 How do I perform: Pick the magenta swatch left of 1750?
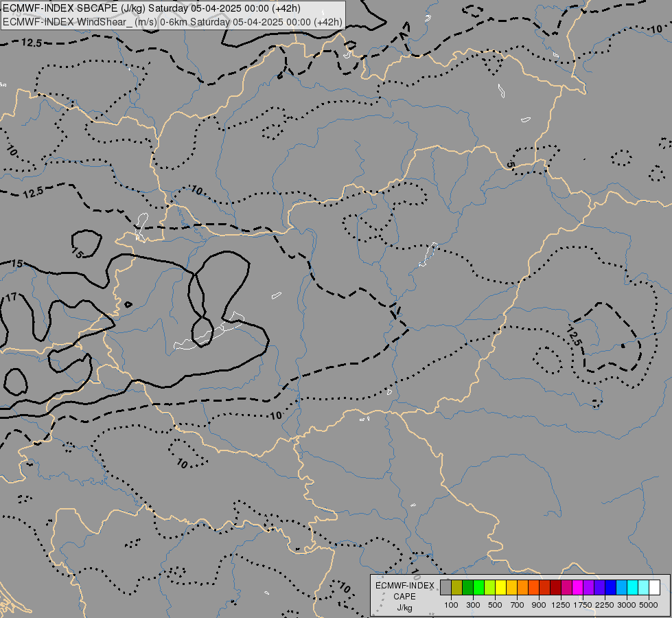(578, 587)
